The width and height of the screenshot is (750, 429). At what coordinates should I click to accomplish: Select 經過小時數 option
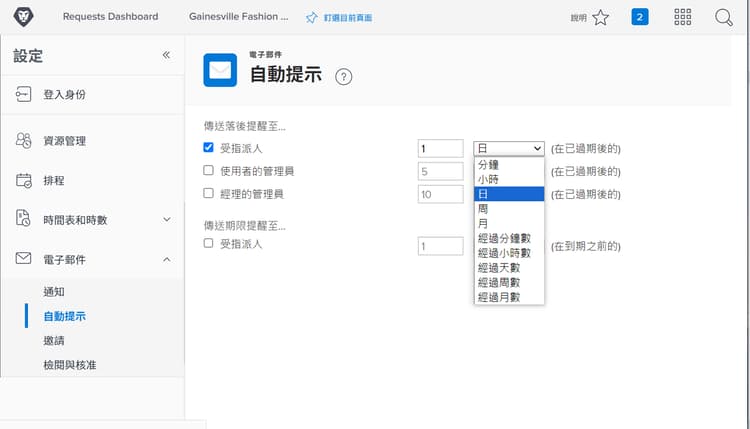click(x=509, y=253)
